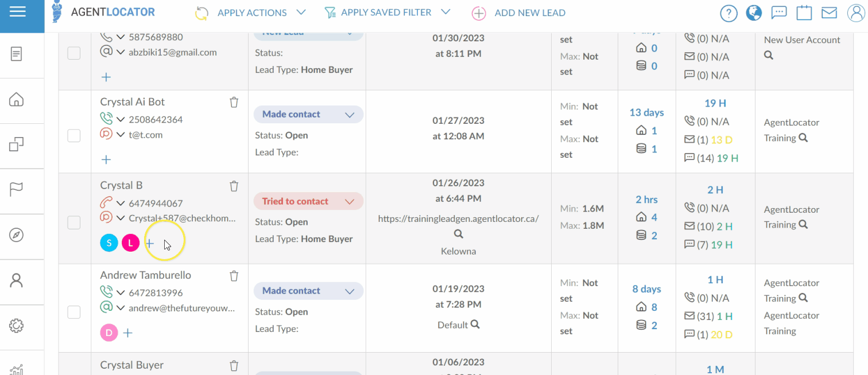This screenshot has width=868, height=375.
Task: Remove Andrew Tamburello using the trash icon
Action: click(234, 276)
